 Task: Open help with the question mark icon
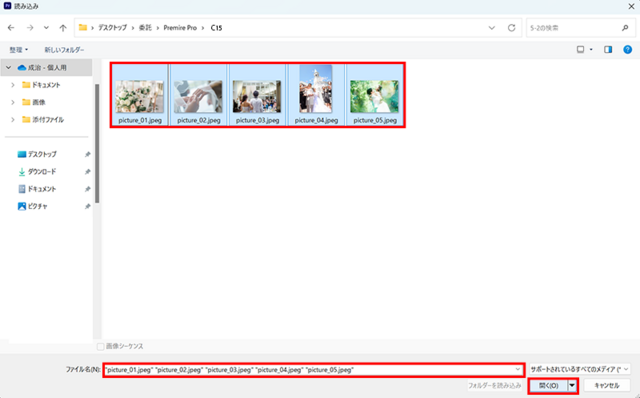tap(628, 49)
